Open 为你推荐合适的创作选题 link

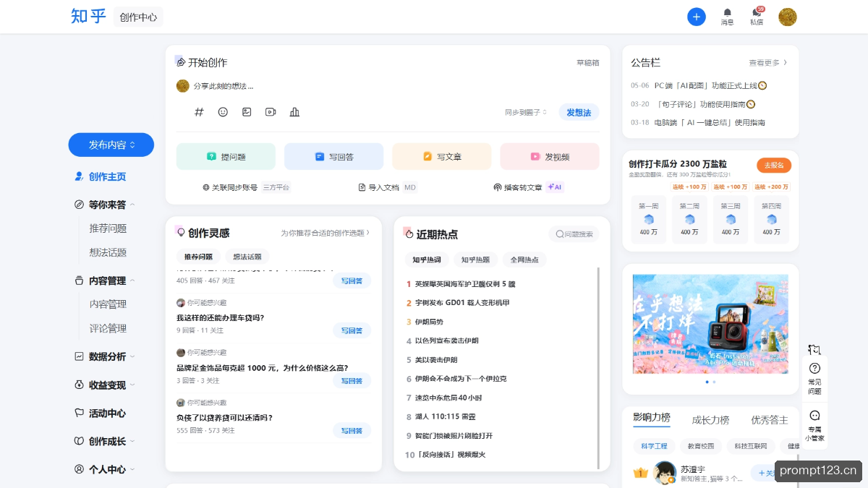[x=325, y=233]
